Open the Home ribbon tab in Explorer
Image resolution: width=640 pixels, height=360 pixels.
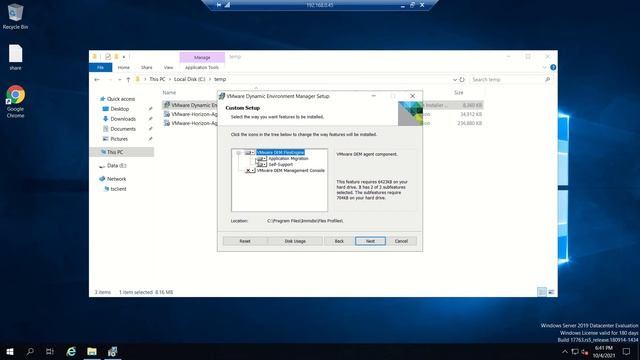(x=124, y=67)
